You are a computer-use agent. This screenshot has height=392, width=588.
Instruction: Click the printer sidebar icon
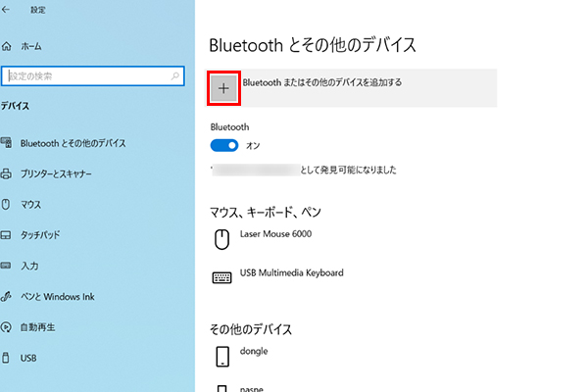coord(6,173)
